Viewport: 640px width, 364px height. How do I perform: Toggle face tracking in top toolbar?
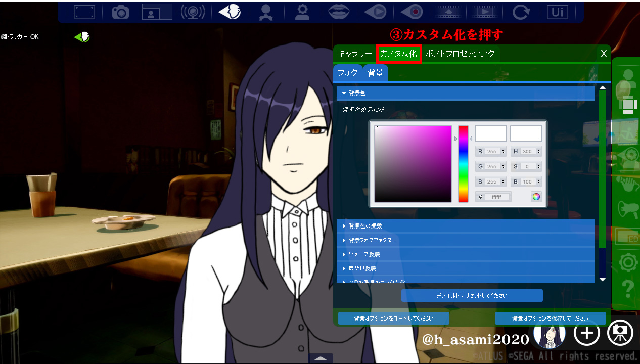coord(229,12)
